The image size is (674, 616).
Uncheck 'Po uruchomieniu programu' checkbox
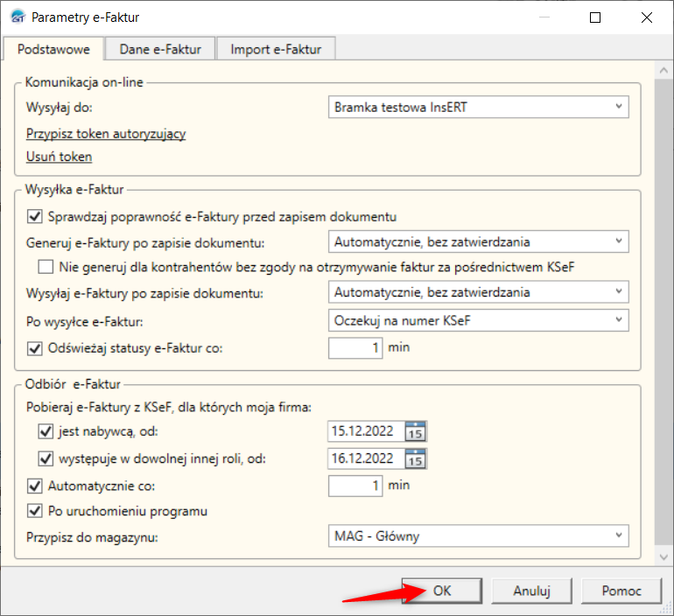pyautogui.click(x=36, y=511)
